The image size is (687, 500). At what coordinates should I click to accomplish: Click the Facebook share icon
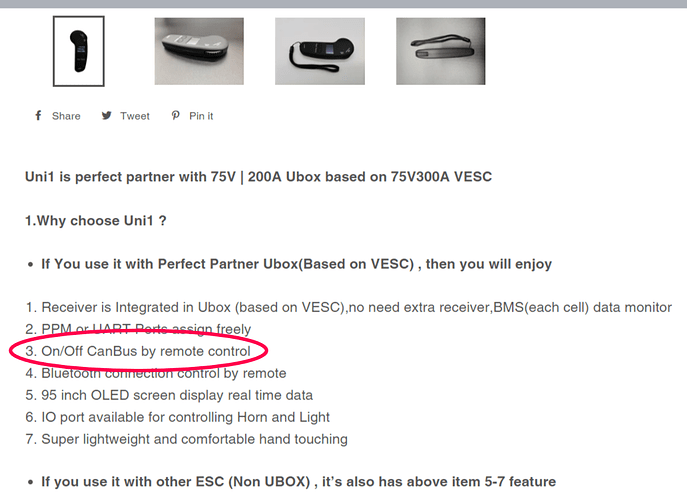(38, 116)
